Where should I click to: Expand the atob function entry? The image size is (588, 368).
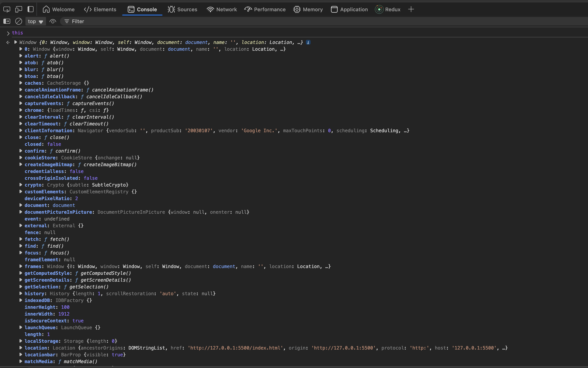(21, 63)
